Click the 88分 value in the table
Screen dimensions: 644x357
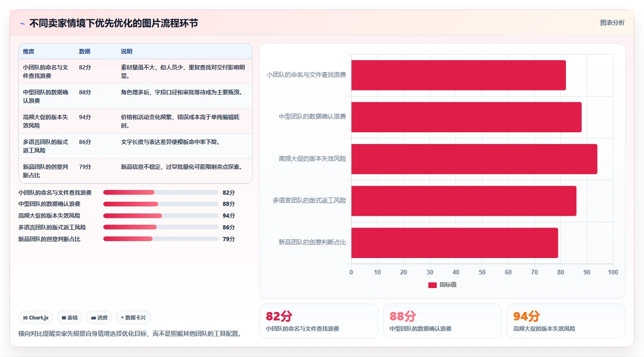click(85, 92)
